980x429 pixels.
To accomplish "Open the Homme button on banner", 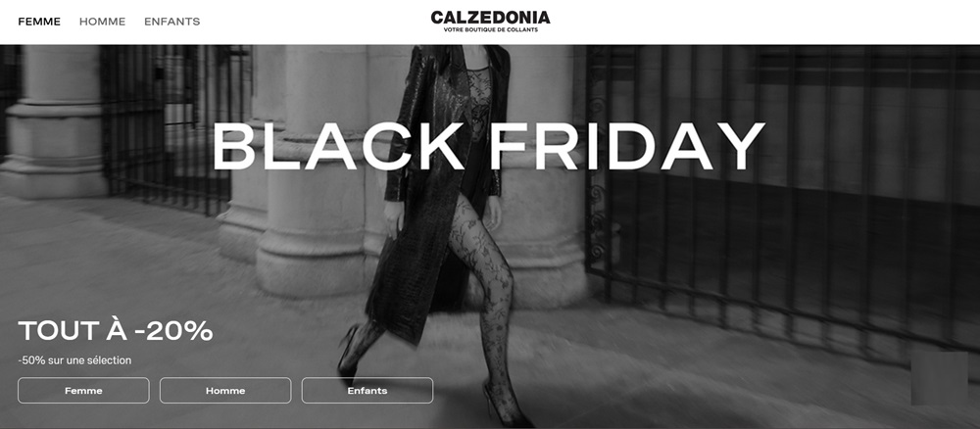I will (225, 390).
